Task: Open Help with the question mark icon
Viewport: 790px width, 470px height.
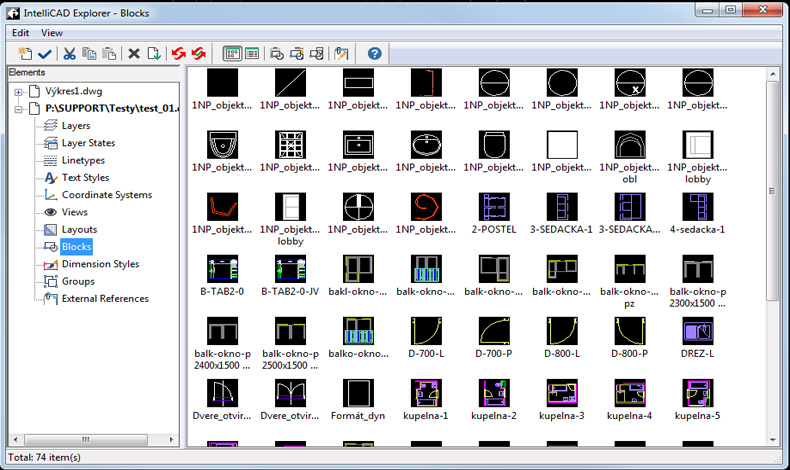Action: (x=375, y=53)
